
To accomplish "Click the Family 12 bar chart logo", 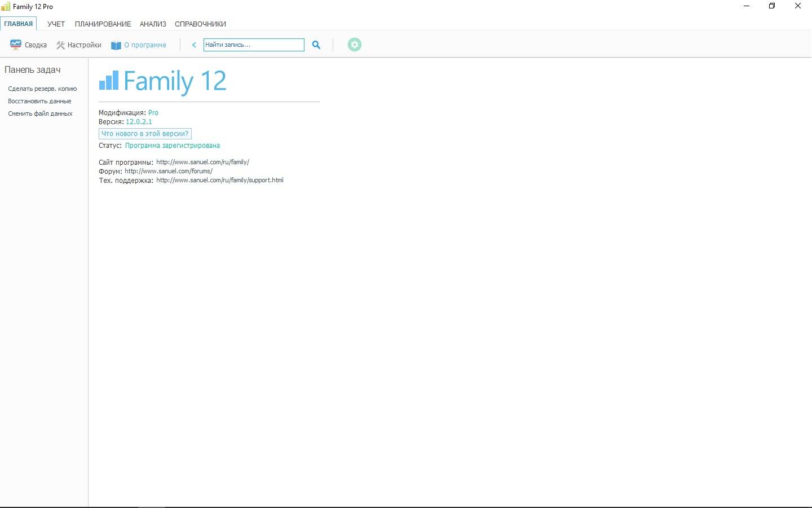I will (109, 81).
